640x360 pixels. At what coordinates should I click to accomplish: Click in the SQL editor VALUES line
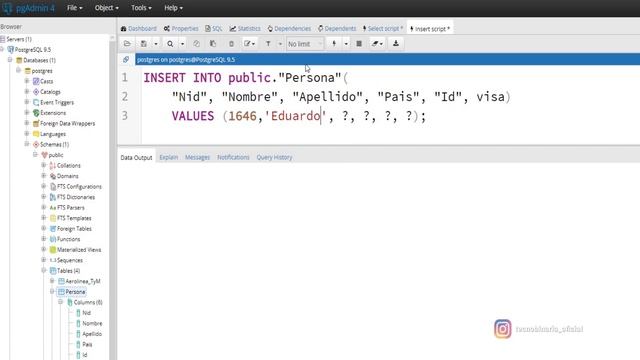299,116
